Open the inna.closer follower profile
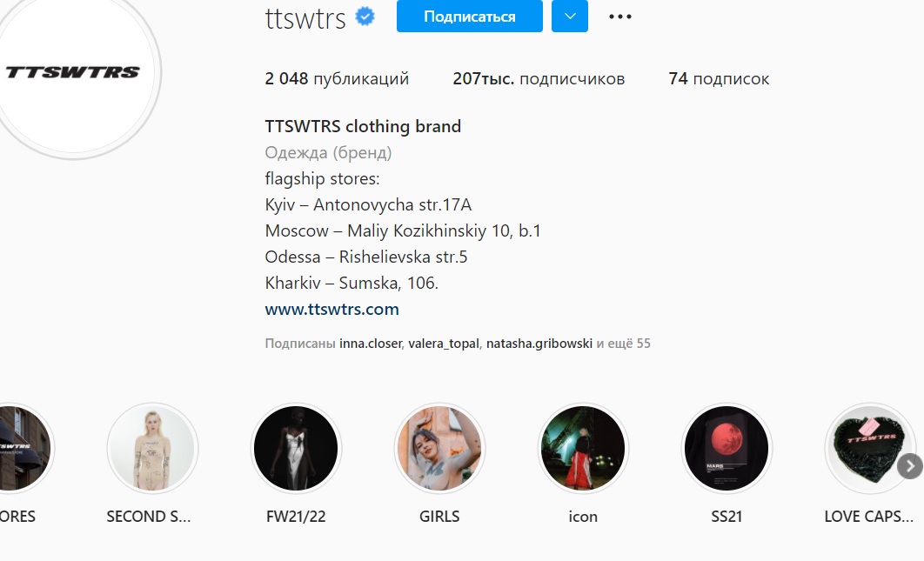Image resolution: width=924 pixels, height=561 pixels. point(370,344)
